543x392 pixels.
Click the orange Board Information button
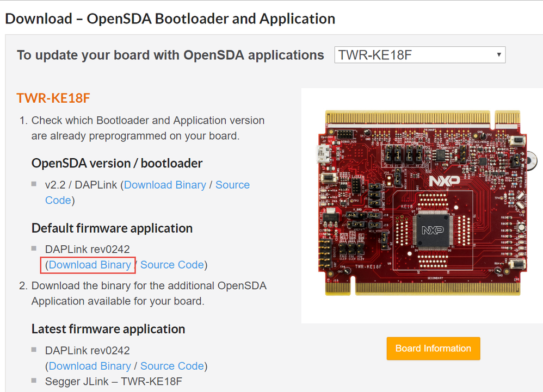433,349
